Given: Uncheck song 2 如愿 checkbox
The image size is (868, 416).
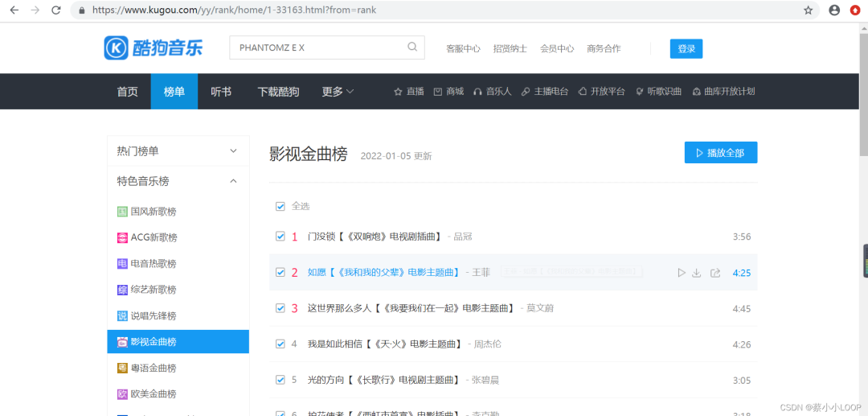Looking at the screenshot, I should point(280,272).
